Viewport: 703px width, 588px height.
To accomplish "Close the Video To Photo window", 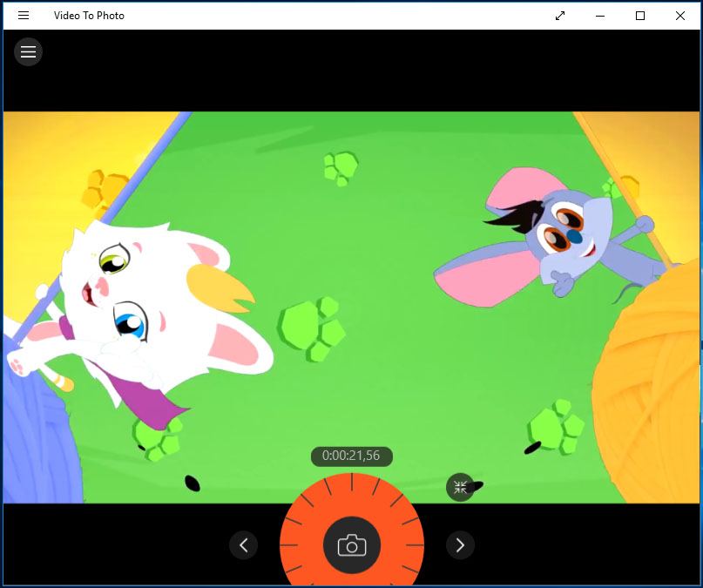I will pos(679,16).
